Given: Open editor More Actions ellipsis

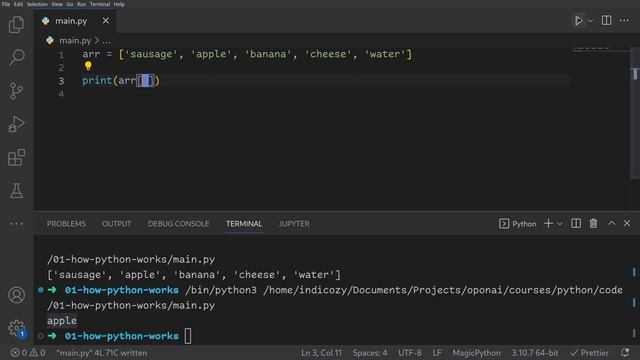Looking at the screenshot, I should (x=624, y=20).
